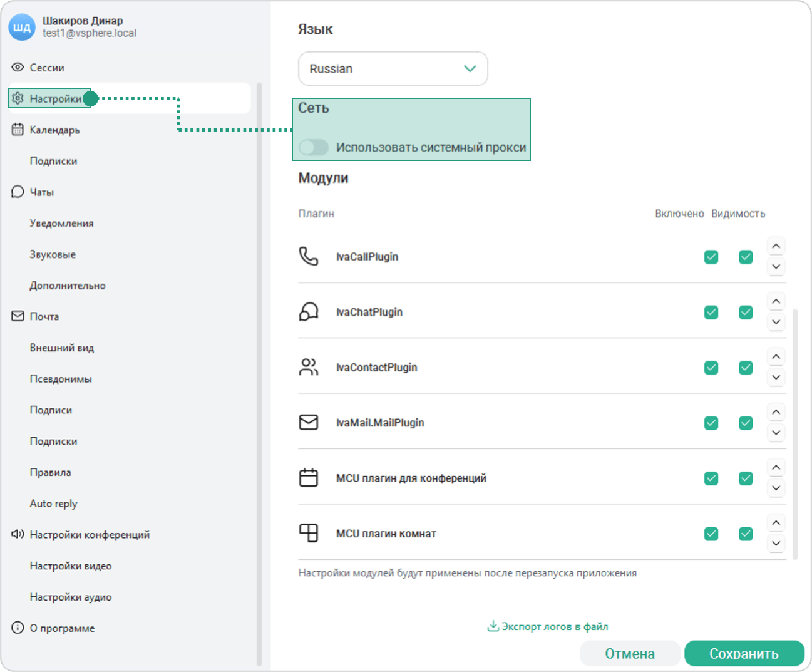Uncheck Включено checkbox for IvaCallPlugin

tap(711, 257)
